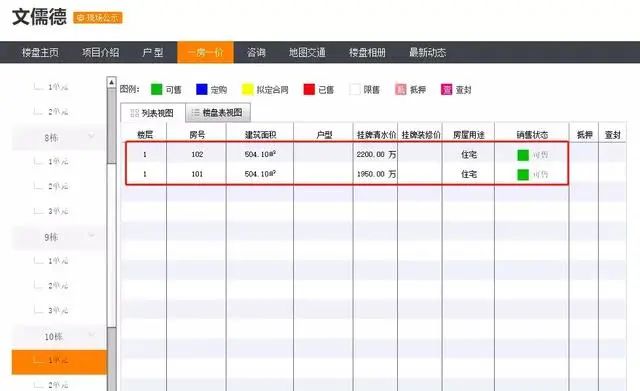Click the green 可售 legend swatch
Screen dimensions: 640x391
point(156,89)
